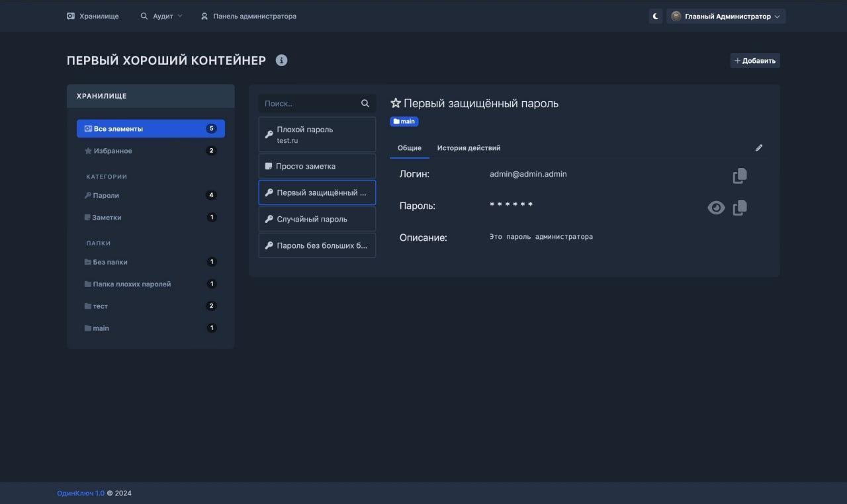Select the Случайный пароль list entry
Viewport: 847px width, 504px height.
(317, 219)
